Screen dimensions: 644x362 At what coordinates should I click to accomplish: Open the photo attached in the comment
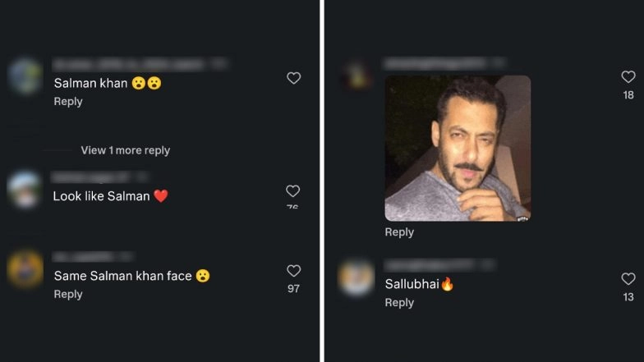458,148
